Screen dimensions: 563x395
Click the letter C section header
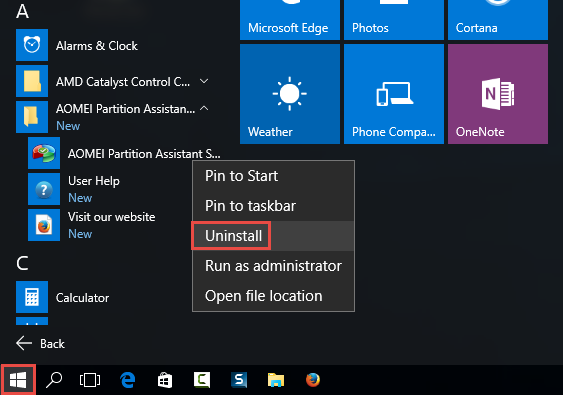(22, 263)
